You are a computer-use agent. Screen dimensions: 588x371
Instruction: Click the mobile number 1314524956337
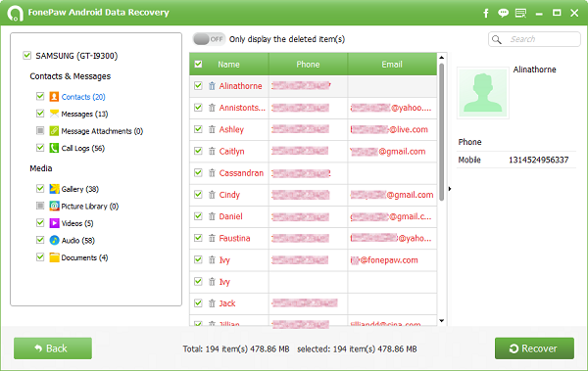point(538,160)
